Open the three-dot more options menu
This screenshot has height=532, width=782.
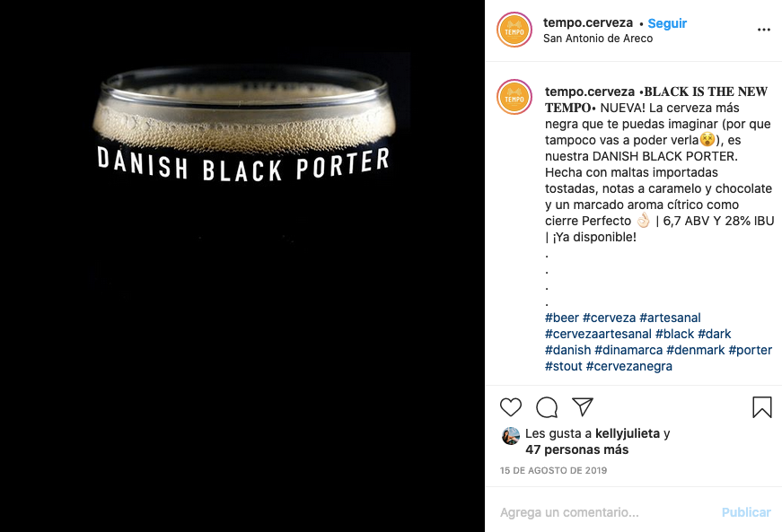click(x=763, y=30)
